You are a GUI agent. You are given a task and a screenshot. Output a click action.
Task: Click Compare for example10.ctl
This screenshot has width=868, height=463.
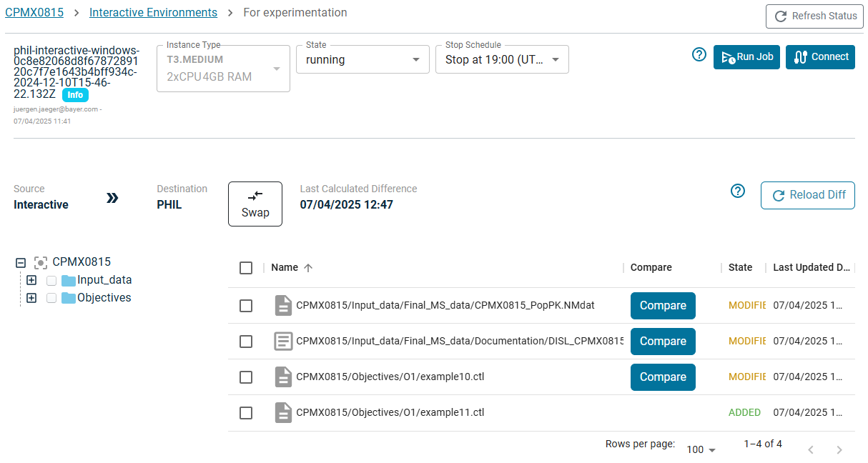coord(662,377)
